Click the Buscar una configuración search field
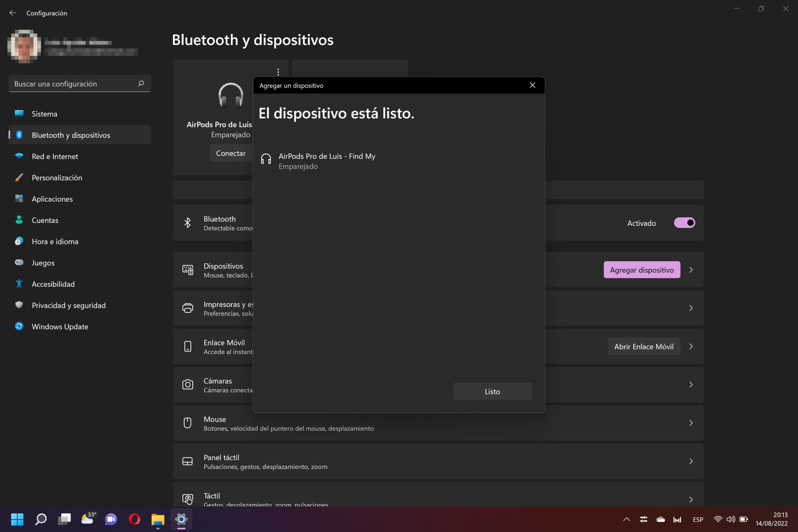The image size is (798, 532). pos(80,84)
